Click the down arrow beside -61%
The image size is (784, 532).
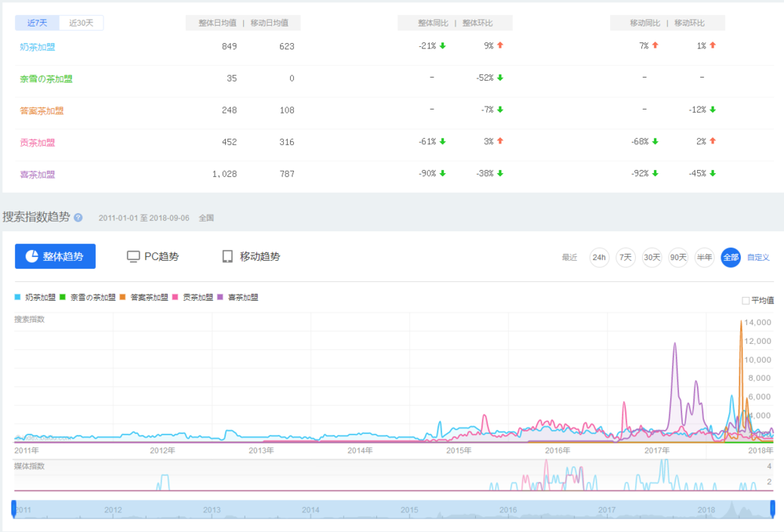pos(442,142)
